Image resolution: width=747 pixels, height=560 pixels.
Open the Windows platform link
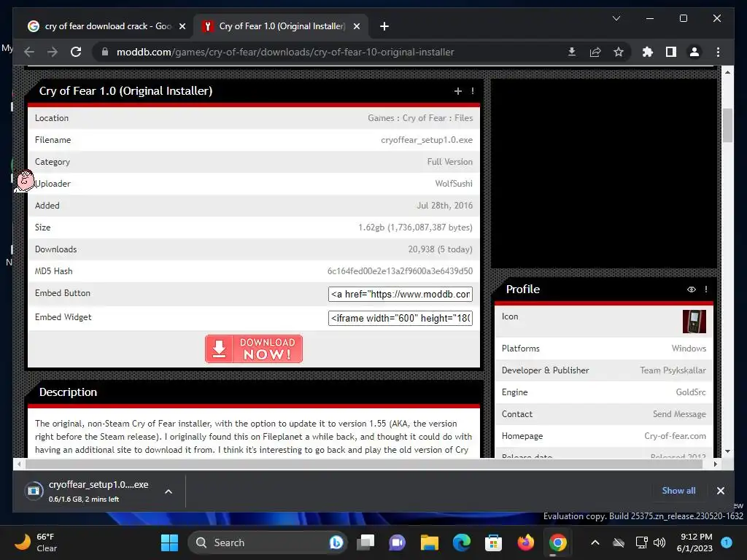click(x=689, y=349)
